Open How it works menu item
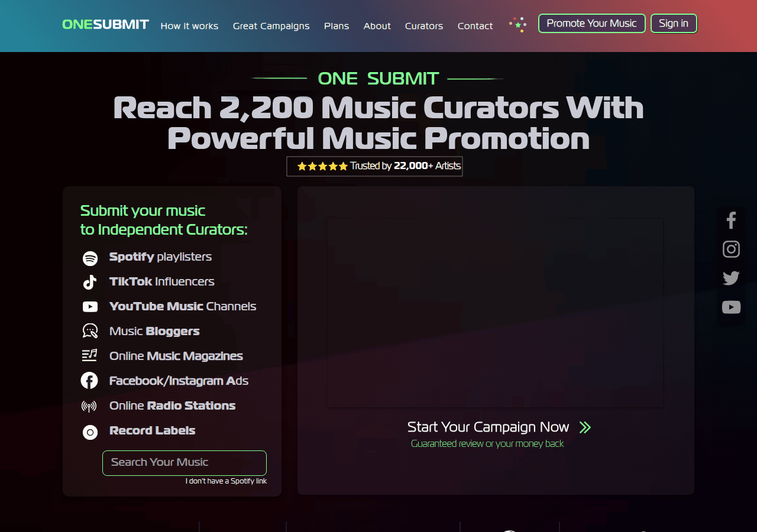 pos(189,26)
